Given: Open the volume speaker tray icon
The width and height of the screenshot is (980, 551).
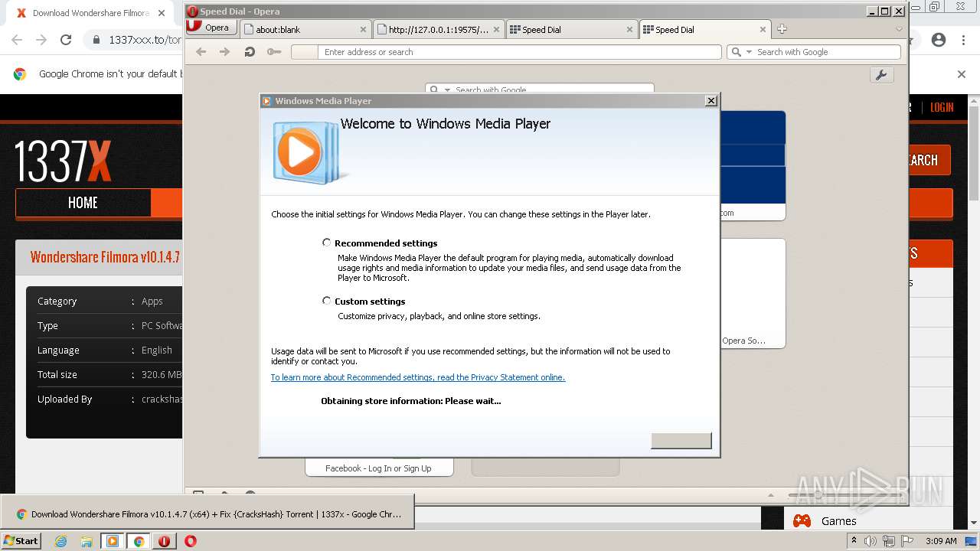Looking at the screenshot, I should coord(871,541).
